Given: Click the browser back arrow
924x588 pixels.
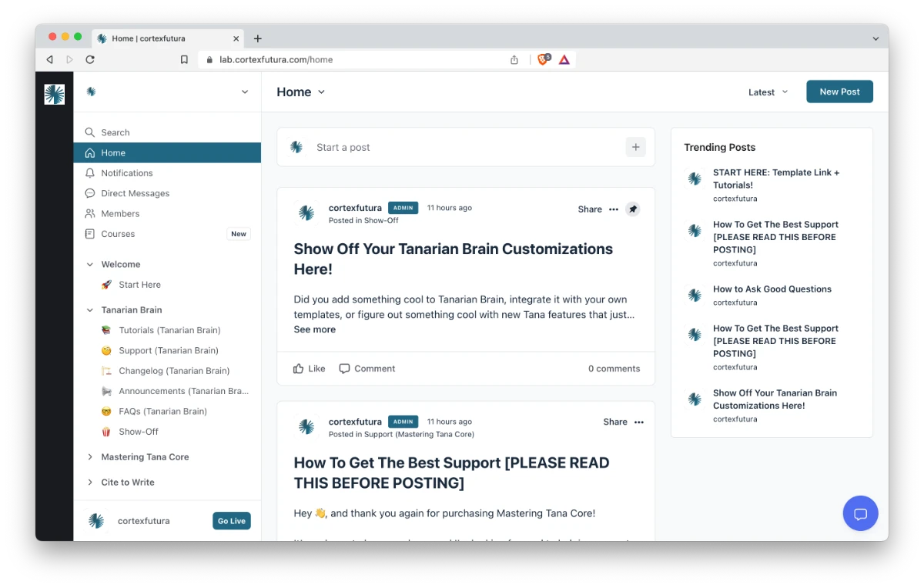Looking at the screenshot, I should [50, 59].
